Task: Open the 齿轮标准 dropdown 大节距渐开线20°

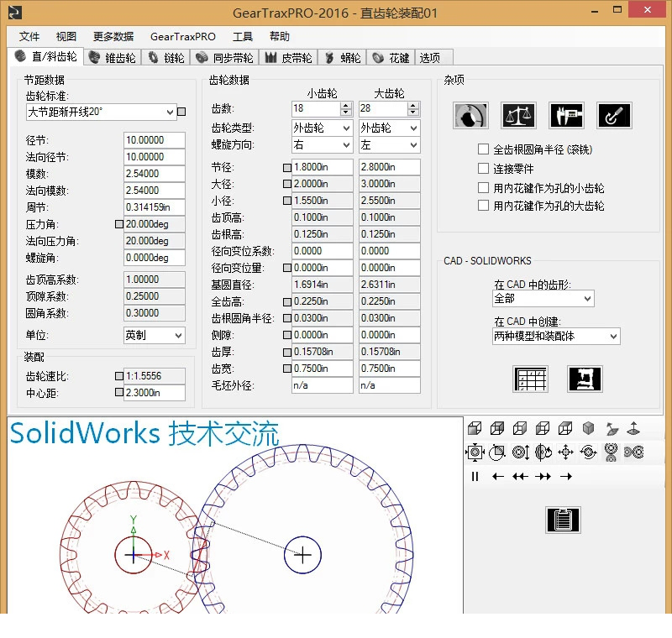Action: (101, 112)
